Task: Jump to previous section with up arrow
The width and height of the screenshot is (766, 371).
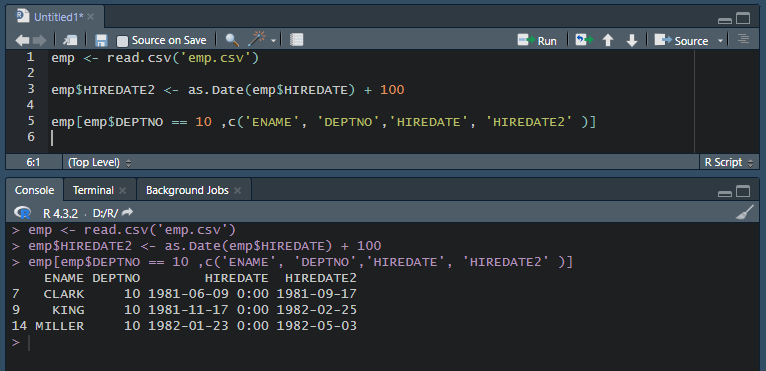Action: [608, 40]
